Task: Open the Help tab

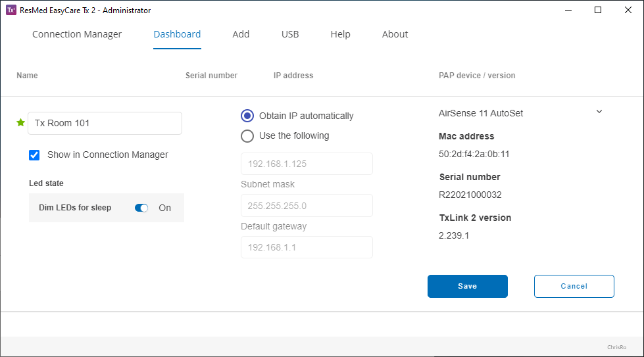Action: pyautogui.click(x=341, y=34)
